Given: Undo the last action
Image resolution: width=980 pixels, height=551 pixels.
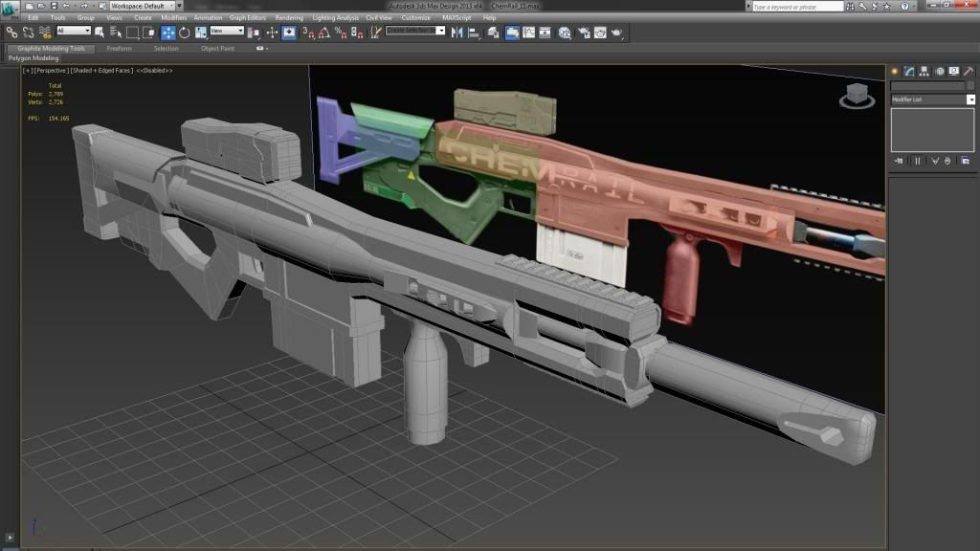Looking at the screenshot, I should point(66,6).
